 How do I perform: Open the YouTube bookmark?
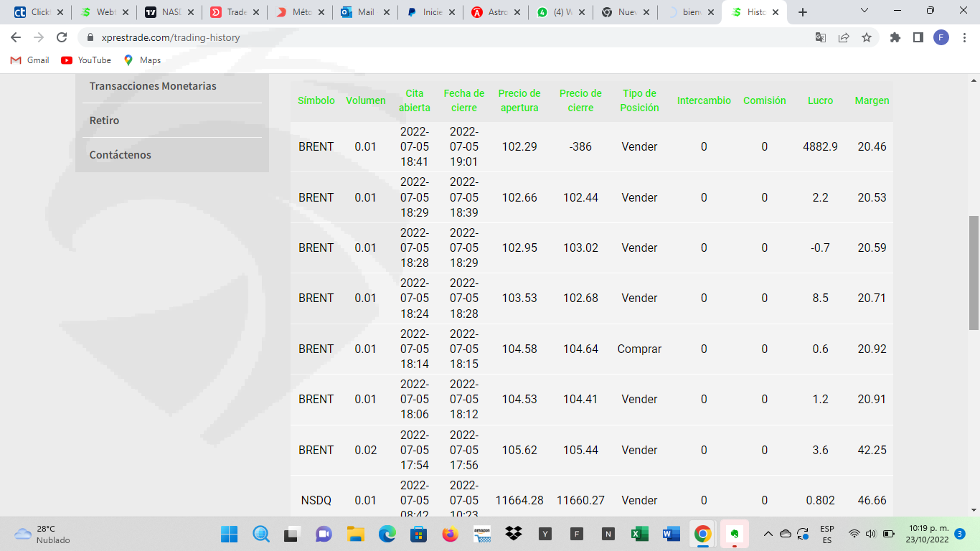[86, 60]
